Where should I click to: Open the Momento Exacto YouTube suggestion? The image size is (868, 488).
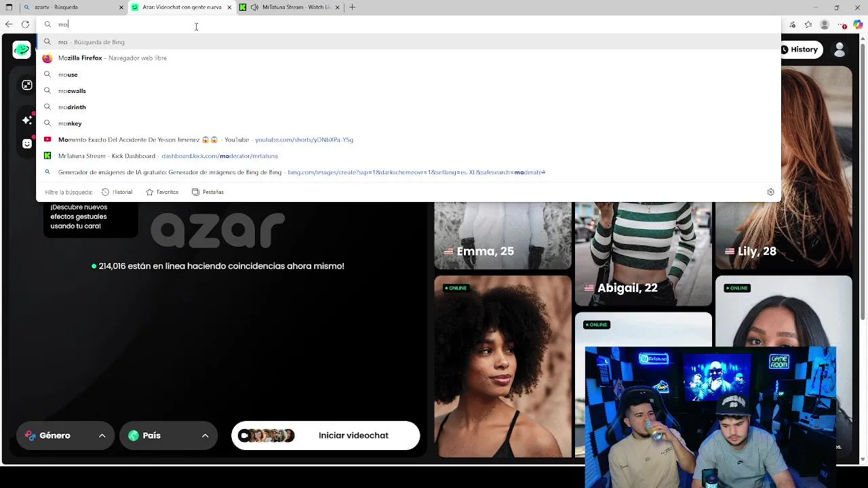(x=408, y=140)
